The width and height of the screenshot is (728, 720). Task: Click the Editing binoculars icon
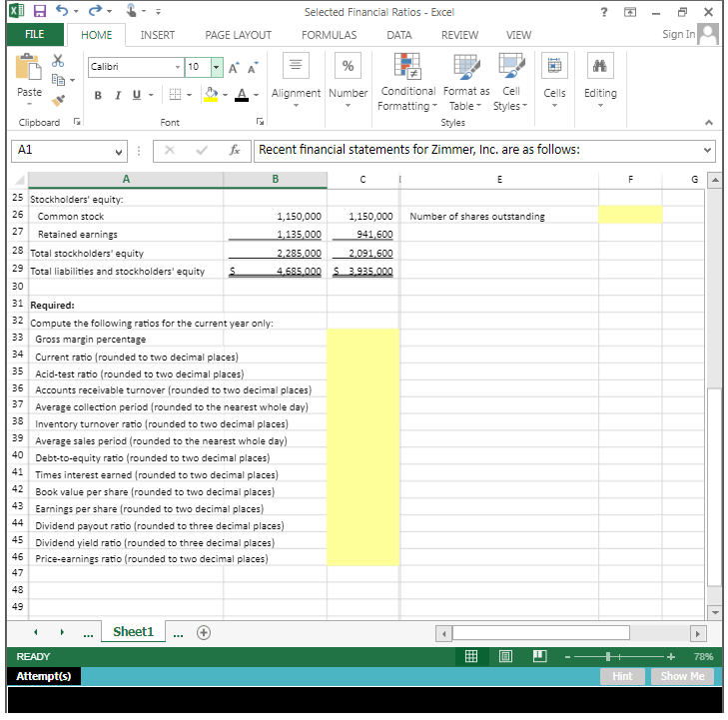click(600, 65)
